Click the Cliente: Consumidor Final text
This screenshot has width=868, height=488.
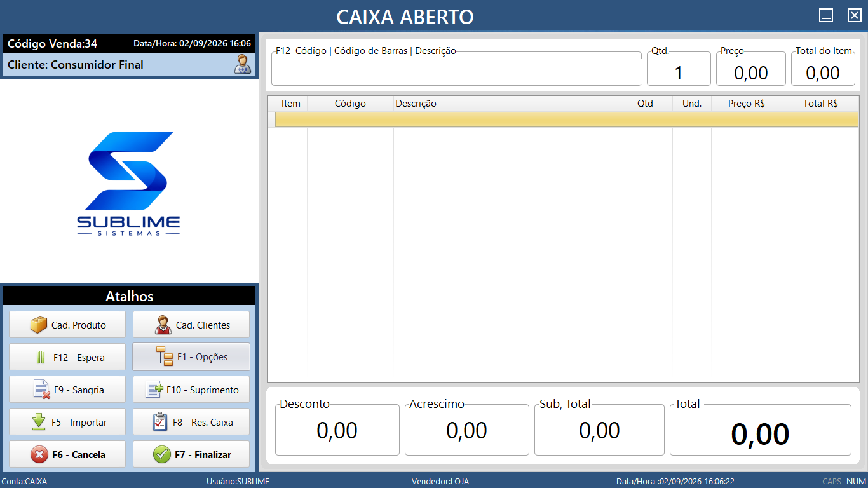(x=76, y=65)
